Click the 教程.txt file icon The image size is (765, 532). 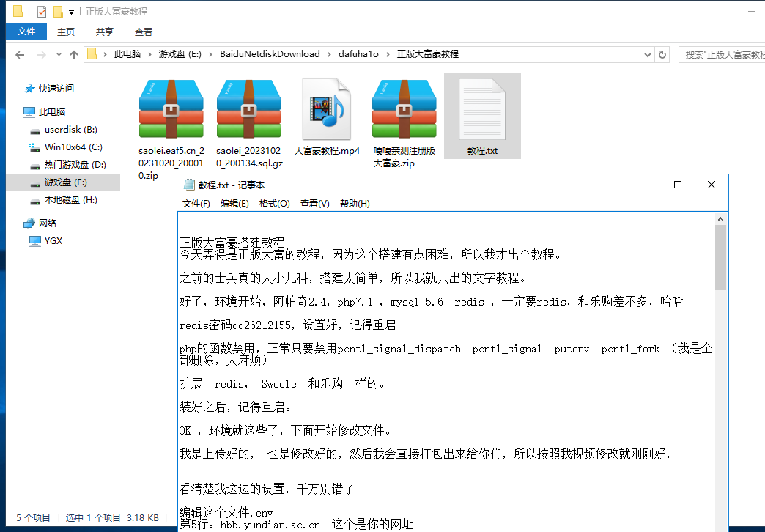pyautogui.click(x=482, y=110)
